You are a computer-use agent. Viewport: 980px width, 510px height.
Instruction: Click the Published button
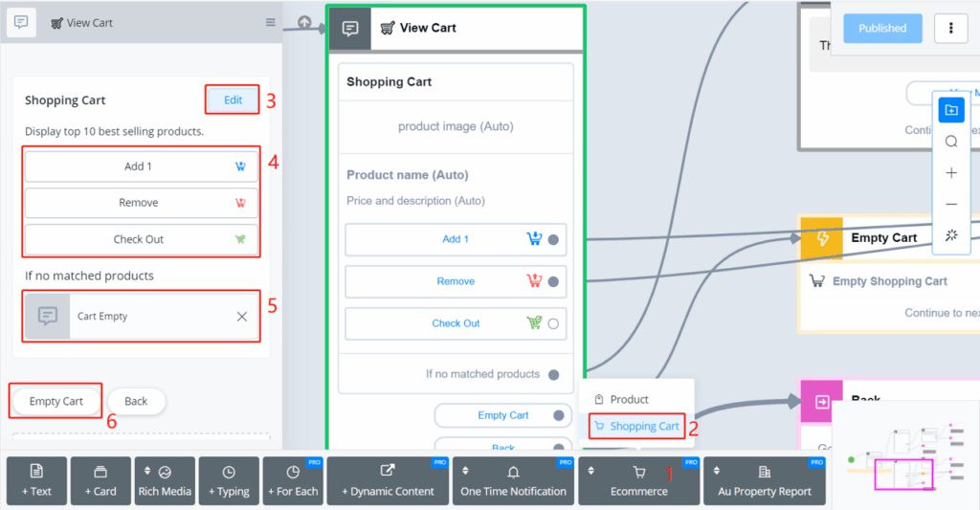coord(881,29)
